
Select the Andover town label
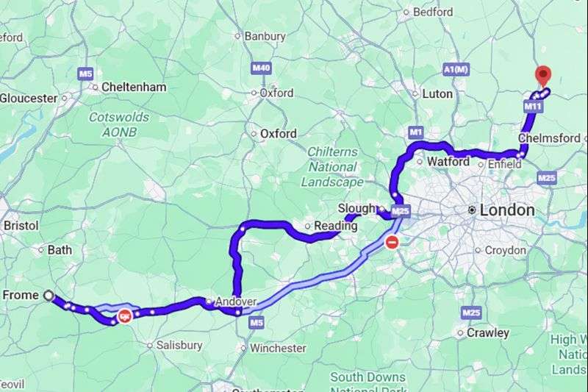pos(236,302)
